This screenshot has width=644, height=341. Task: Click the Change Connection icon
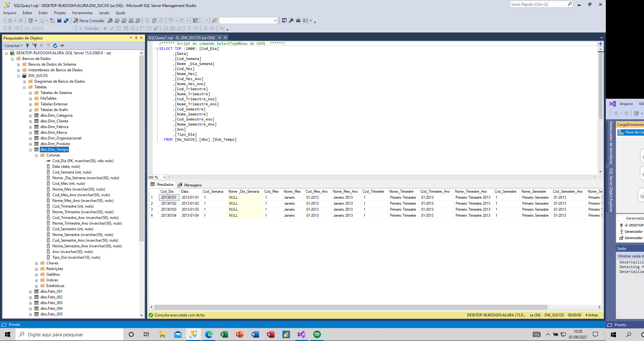click(17, 28)
